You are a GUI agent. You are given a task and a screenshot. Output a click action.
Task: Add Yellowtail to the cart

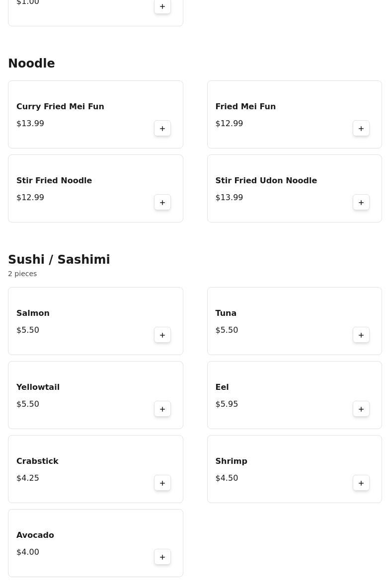click(162, 409)
